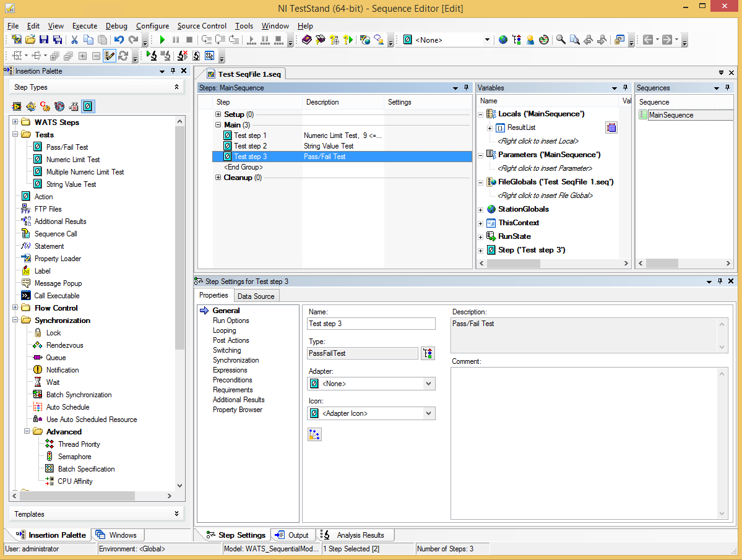
Task: Click the Find magnifying glass icon
Action: (x=561, y=40)
